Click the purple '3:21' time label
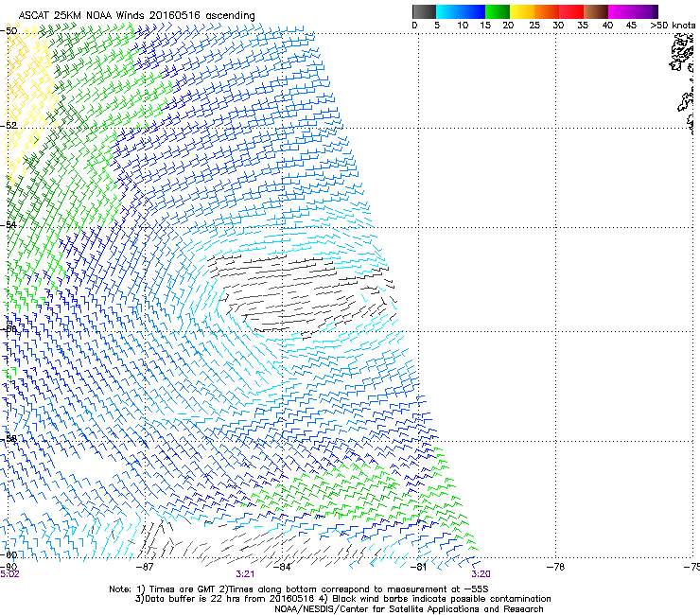The image size is (700, 615). click(245, 574)
